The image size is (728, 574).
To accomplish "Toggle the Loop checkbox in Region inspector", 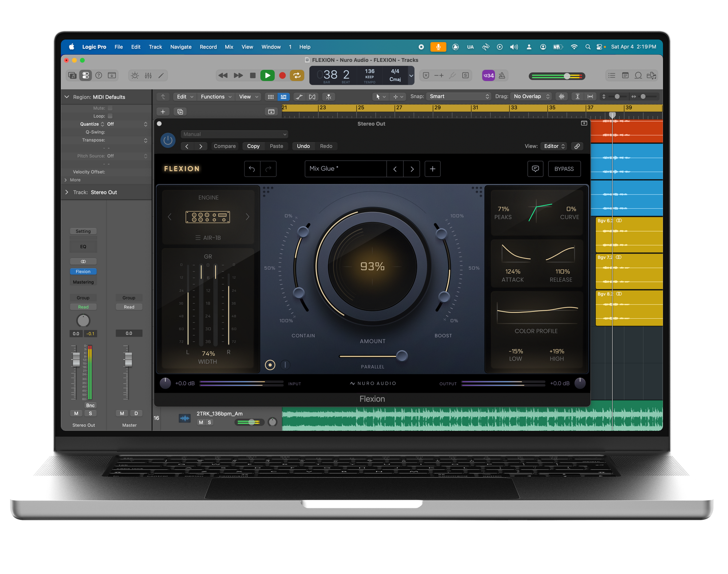I will click(x=110, y=116).
